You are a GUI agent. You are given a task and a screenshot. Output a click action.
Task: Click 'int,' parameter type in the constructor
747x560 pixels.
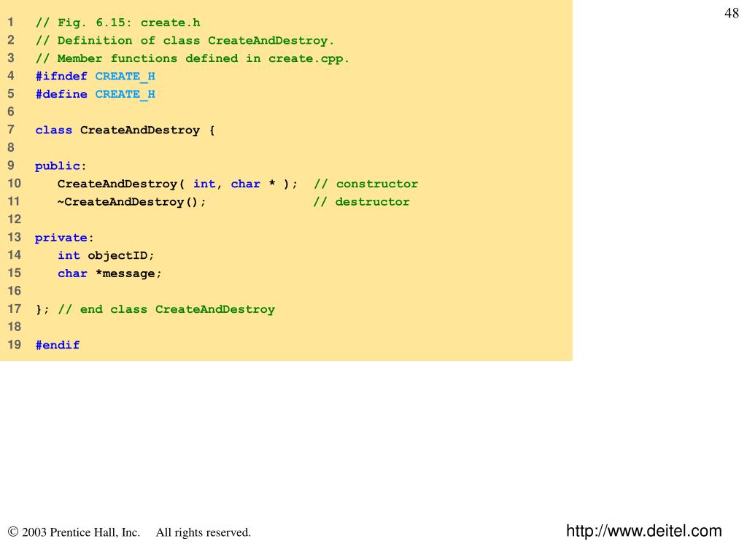[x=207, y=184]
